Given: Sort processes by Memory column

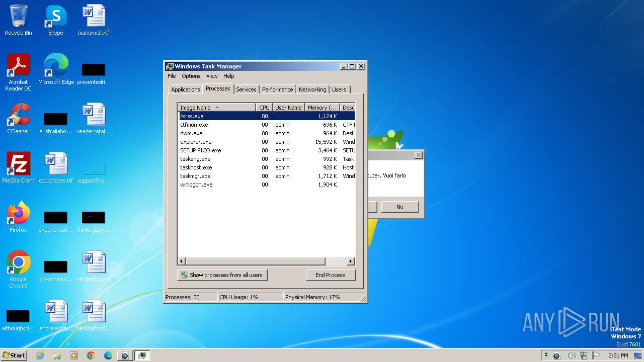Looking at the screenshot, I should coord(322,108).
